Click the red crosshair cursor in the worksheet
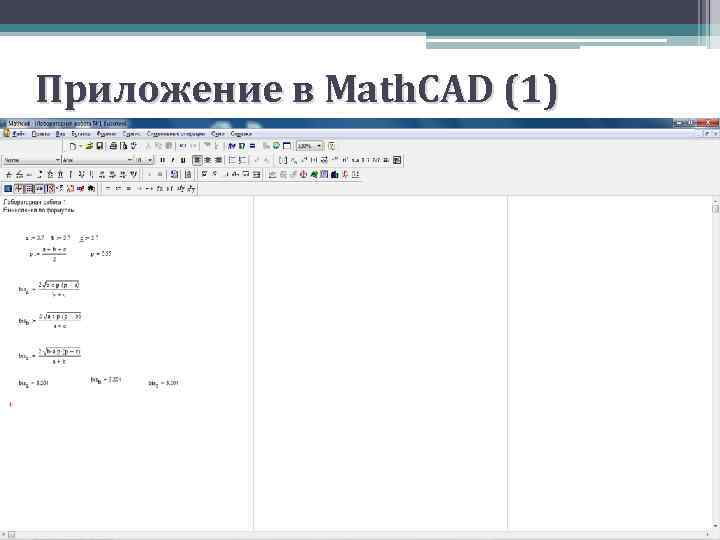 pyautogui.click(x=11, y=404)
